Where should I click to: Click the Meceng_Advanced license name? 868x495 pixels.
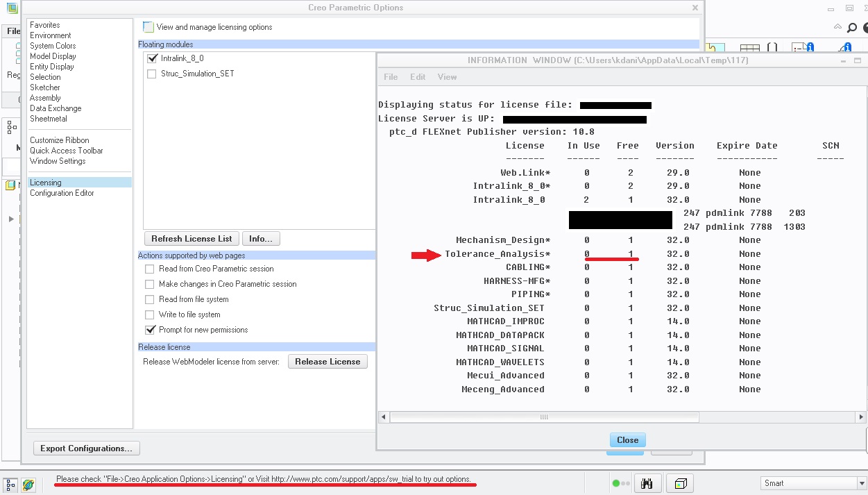(503, 389)
